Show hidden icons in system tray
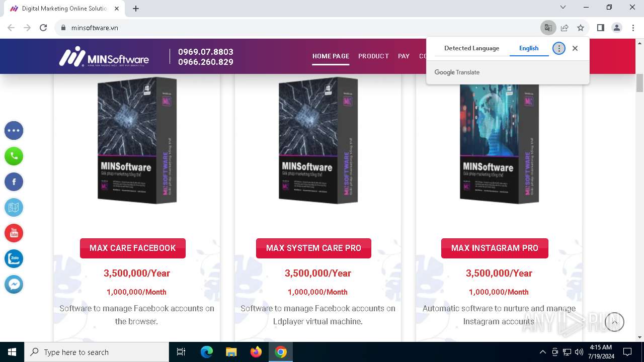This screenshot has height=362, width=644. (542, 352)
